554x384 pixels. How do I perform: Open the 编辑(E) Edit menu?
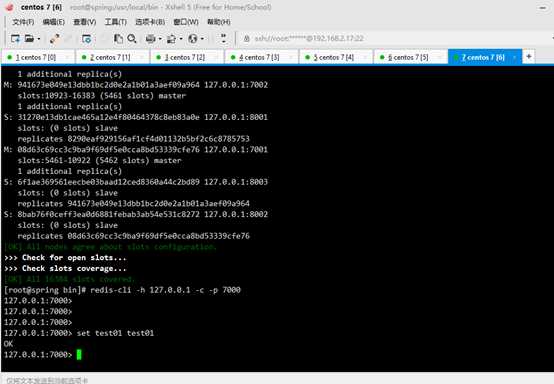[53, 22]
